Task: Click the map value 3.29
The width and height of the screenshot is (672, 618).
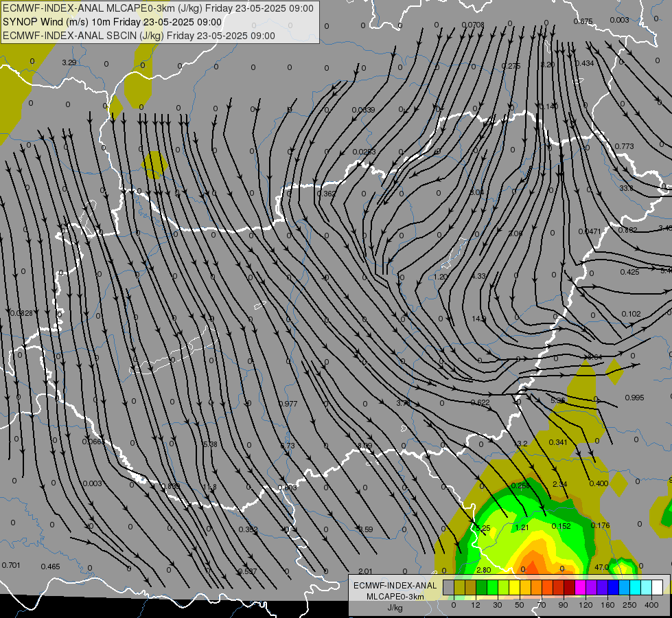Action: (x=69, y=62)
